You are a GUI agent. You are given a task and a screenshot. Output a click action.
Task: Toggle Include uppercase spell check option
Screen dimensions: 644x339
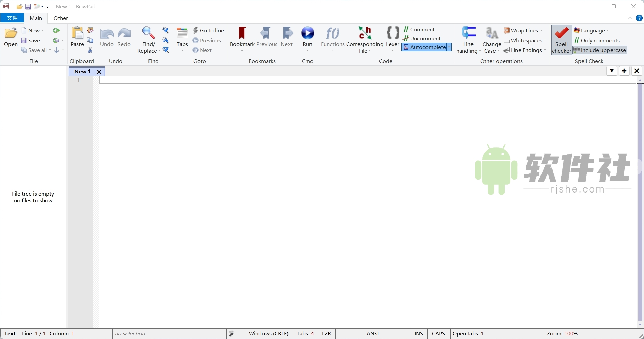600,50
